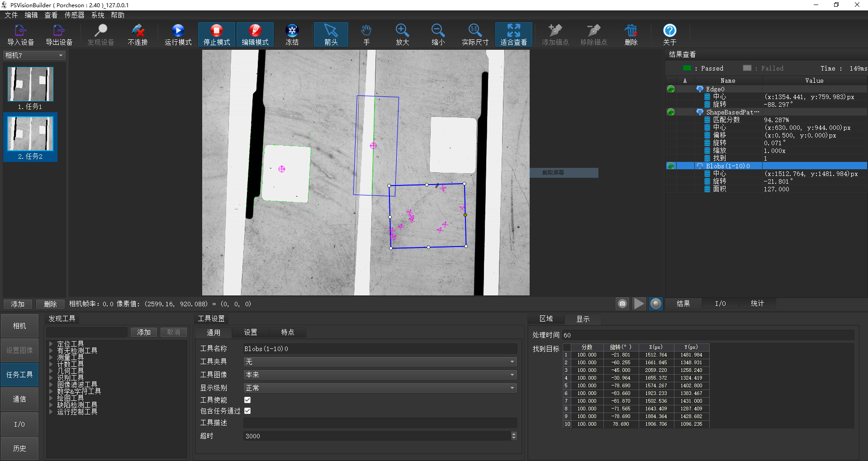Click the 删除 trash icon in toolbar

tap(631, 31)
